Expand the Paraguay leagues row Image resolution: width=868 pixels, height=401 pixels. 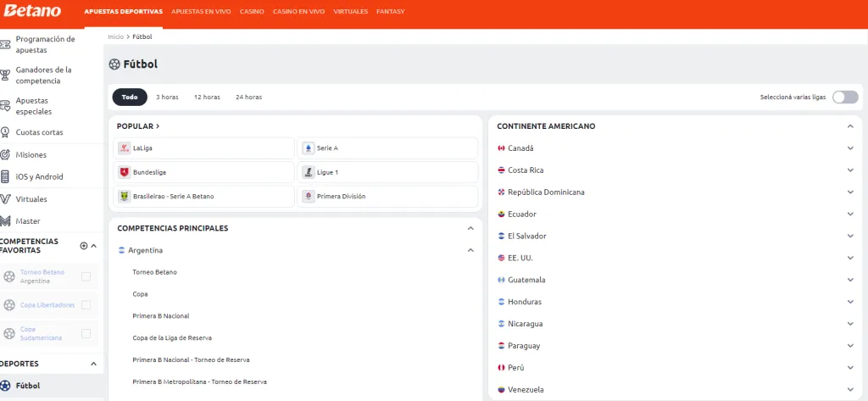click(850, 346)
